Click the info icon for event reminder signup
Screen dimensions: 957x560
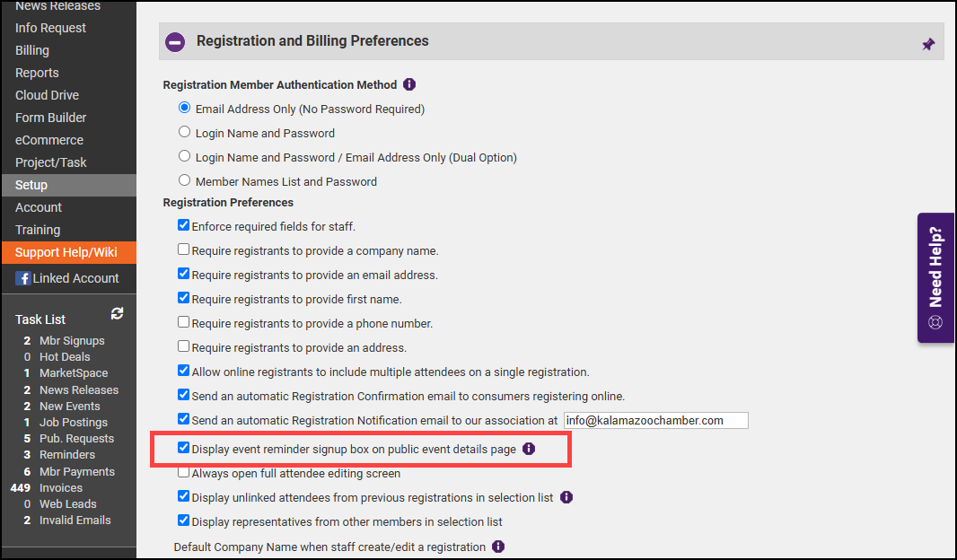(x=529, y=449)
